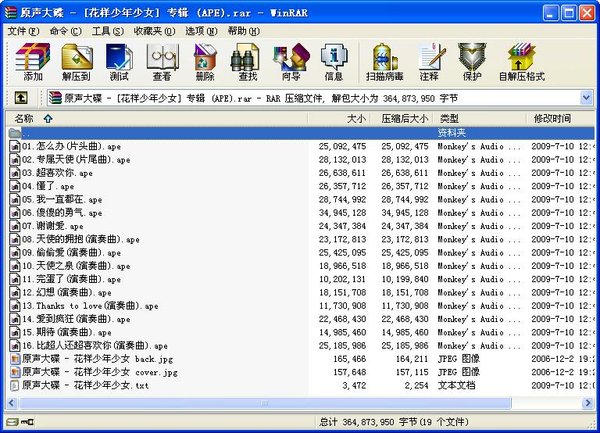Image resolution: width=600 pixels, height=433 pixels.
Task: Click the address bar archive path text
Action: pyautogui.click(x=261, y=99)
